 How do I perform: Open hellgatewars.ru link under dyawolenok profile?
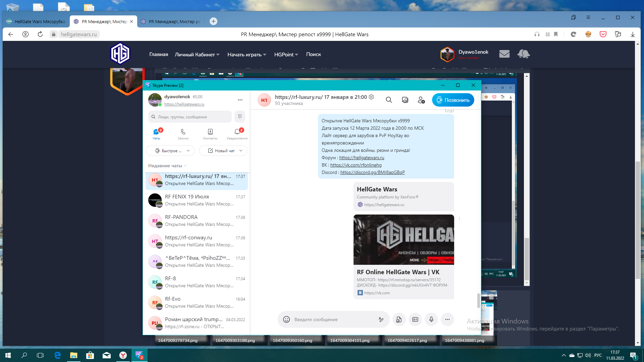click(184, 104)
